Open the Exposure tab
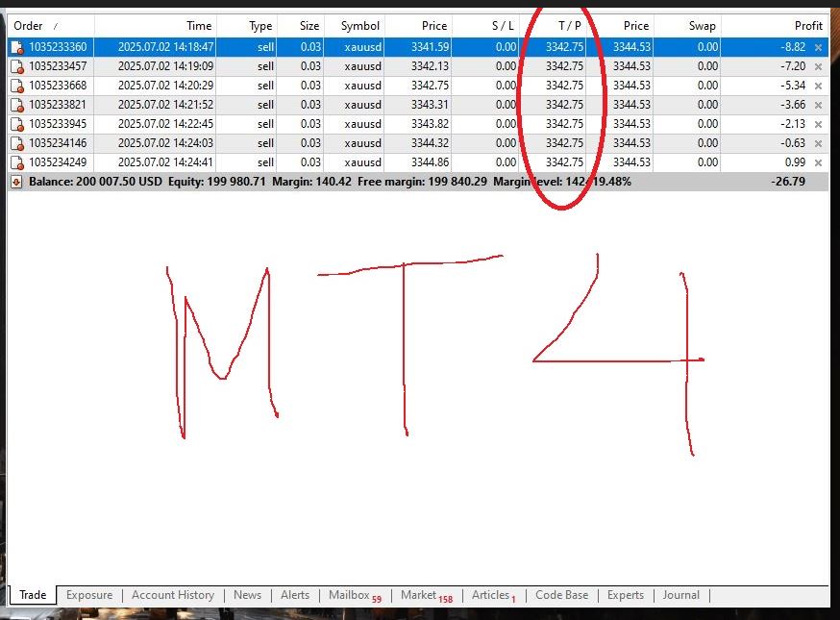The height and width of the screenshot is (620, 840). [89, 595]
